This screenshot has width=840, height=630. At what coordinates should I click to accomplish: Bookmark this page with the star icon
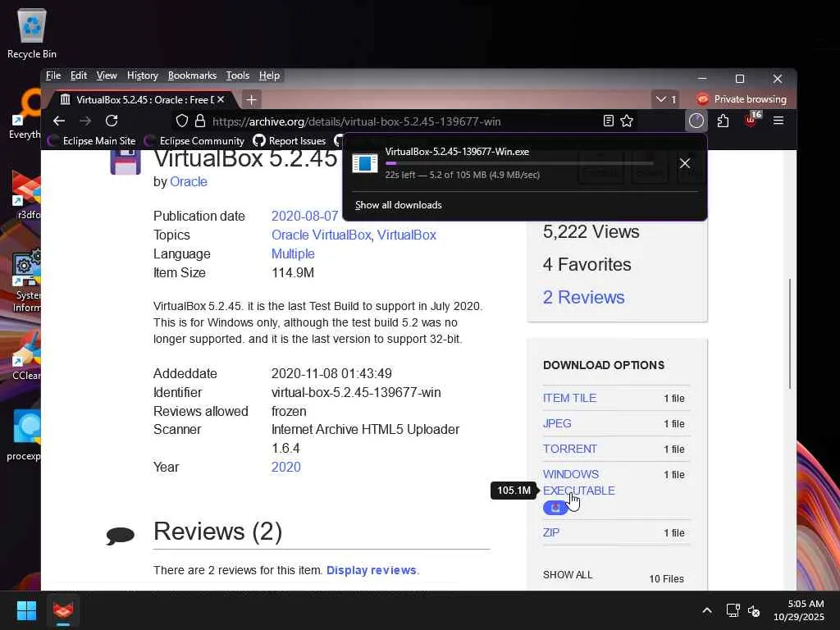[627, 121]
